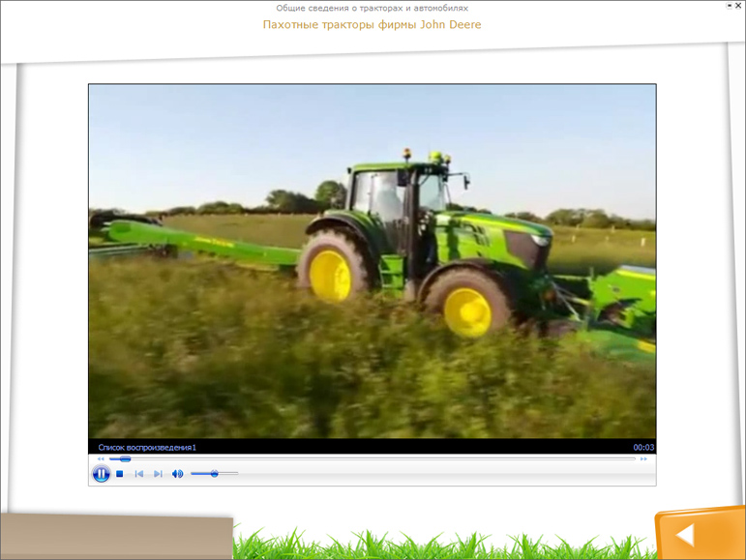Click the 00:03 elapsed time display
Viewport: 746px width, 560px height.
tap(643, 448)
